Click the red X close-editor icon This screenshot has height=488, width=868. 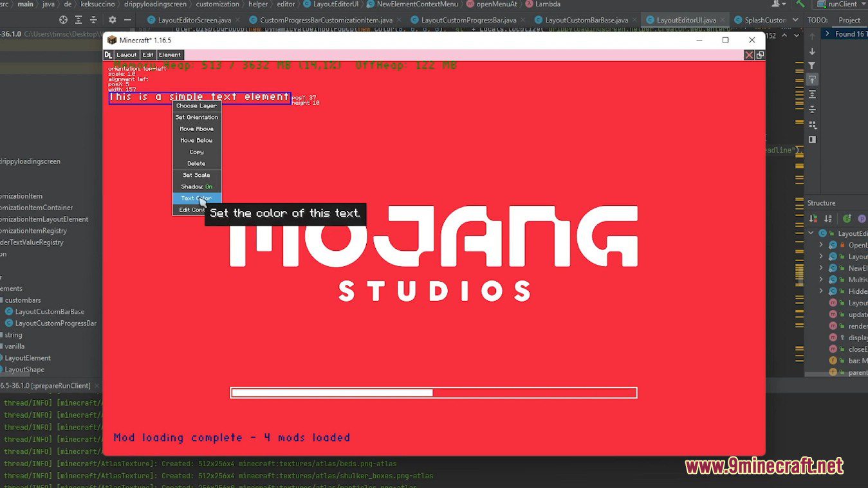(x=749, y=55)
